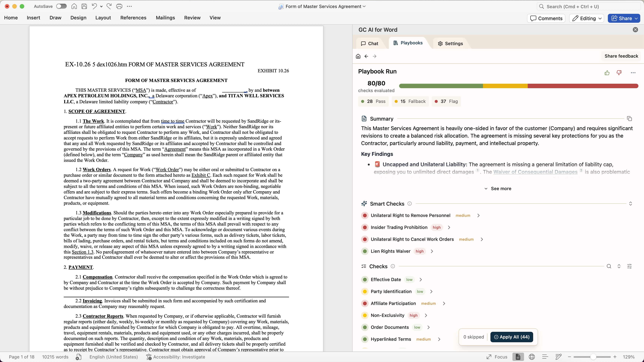
Task: Open the Editing mode dropdown
Action: pos(586,18)
